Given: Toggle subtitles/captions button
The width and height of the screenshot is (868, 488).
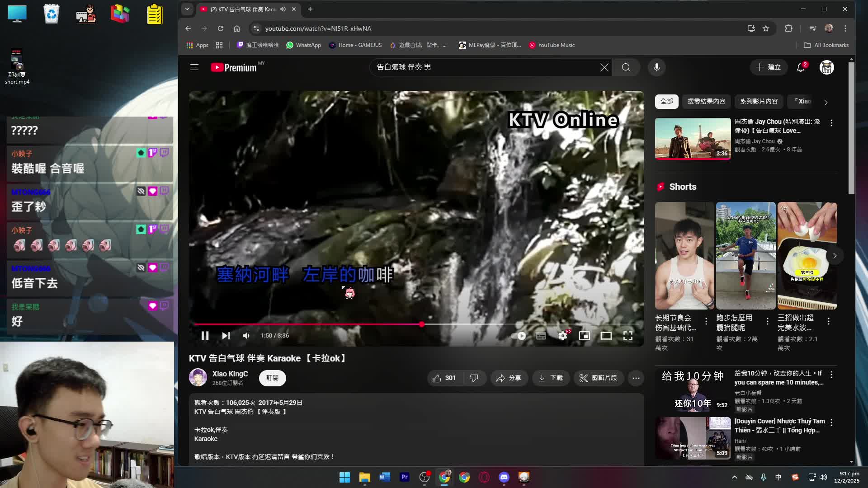Looking at the screenshot, I should coord(541,336).
